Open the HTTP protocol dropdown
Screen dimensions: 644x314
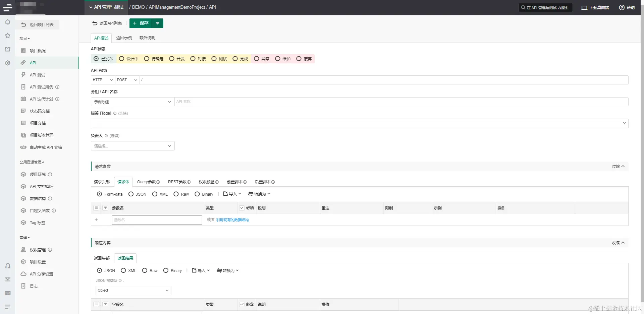[103, 80]
